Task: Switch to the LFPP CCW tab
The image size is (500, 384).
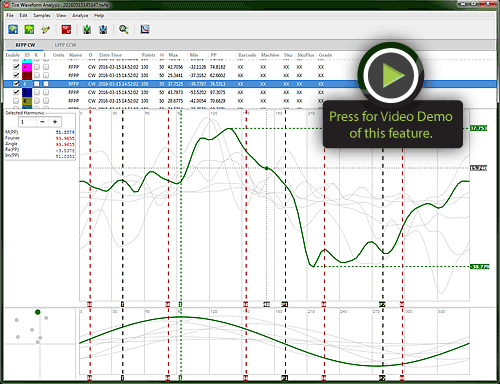Action: (x=65, y=45)
